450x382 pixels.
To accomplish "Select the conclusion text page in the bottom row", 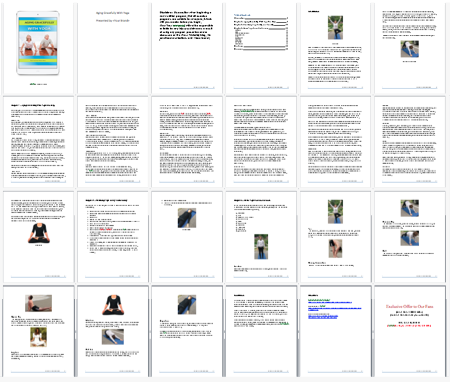I will (261, 331).
